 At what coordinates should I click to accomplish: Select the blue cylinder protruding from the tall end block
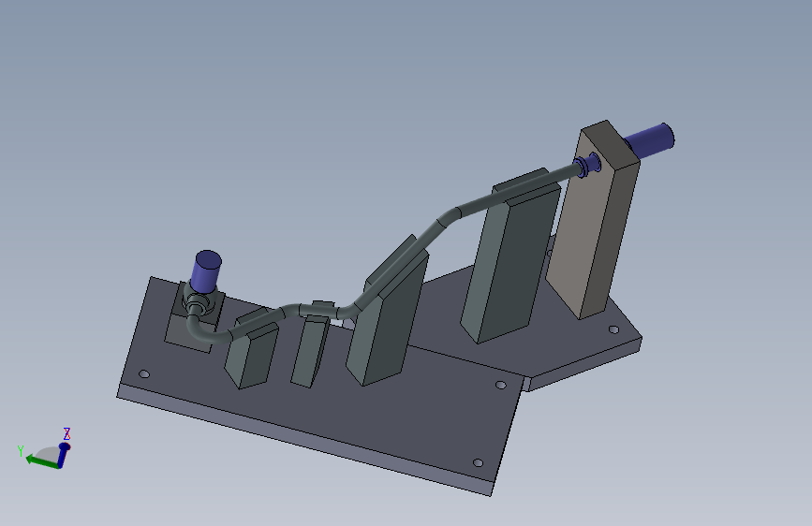650,139
